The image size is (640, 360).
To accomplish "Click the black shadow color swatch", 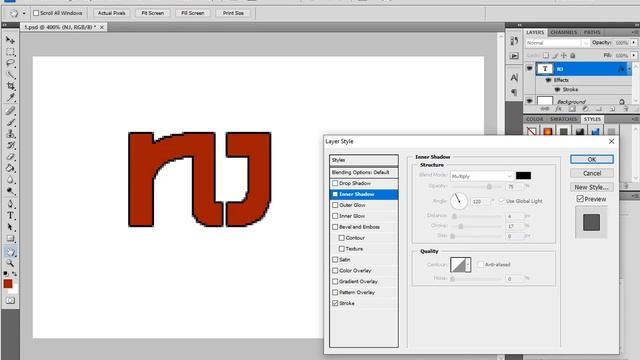I will click(x=523, y=176).
